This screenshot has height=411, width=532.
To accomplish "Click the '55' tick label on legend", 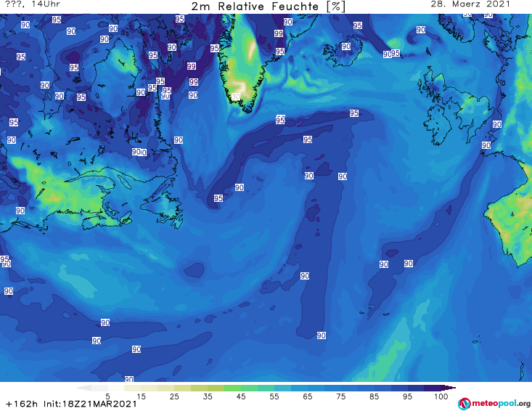I will 274,396.
